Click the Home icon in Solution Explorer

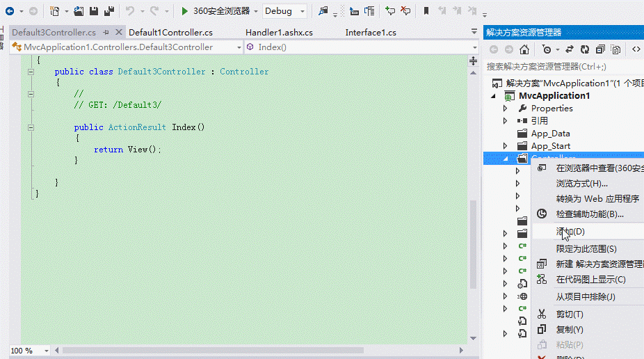click(524, 49)
